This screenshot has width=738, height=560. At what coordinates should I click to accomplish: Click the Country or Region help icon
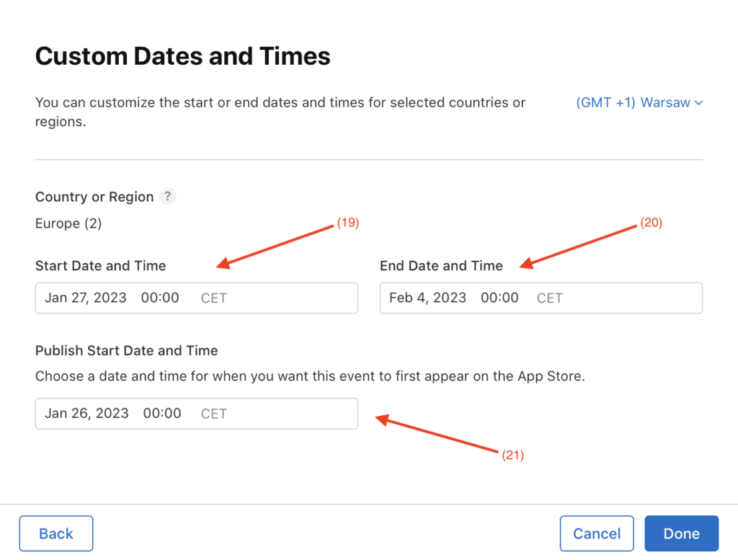pos(167,196)
